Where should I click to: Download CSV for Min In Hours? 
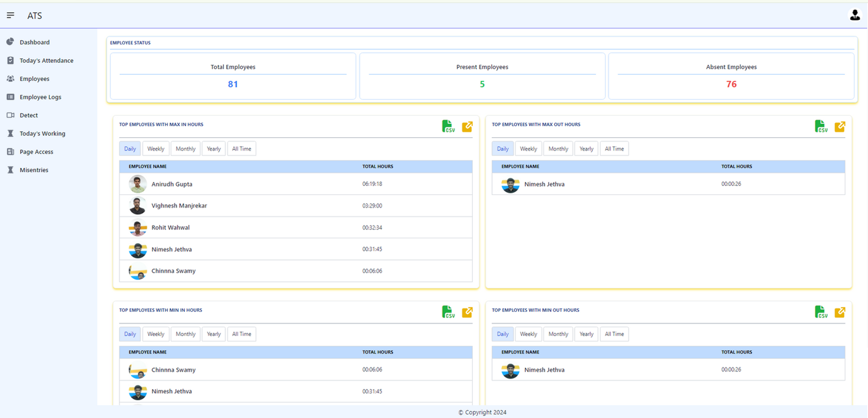tap(448, 312)
